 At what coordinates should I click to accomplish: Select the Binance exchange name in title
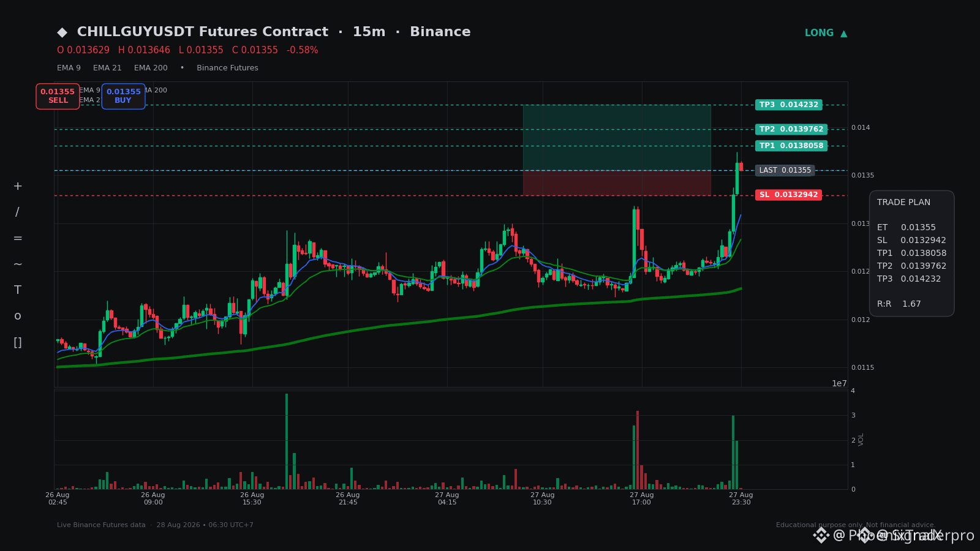pyautogui.click(x=440, y=32)
